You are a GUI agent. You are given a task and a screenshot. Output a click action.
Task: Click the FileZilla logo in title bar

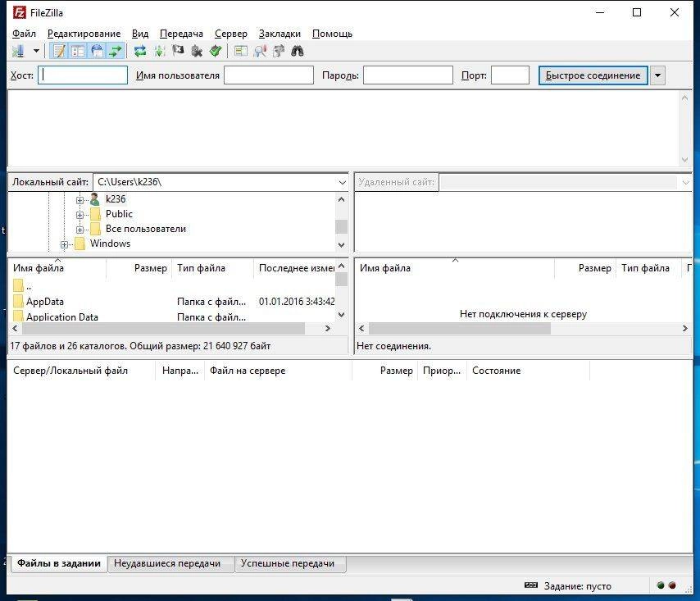pyautogui.click(x=19, y=12)
